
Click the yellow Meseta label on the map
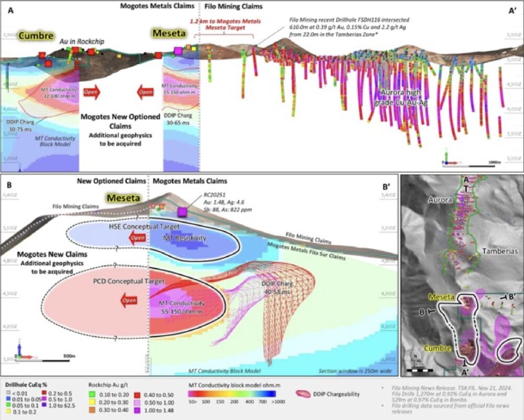[441, 297]
